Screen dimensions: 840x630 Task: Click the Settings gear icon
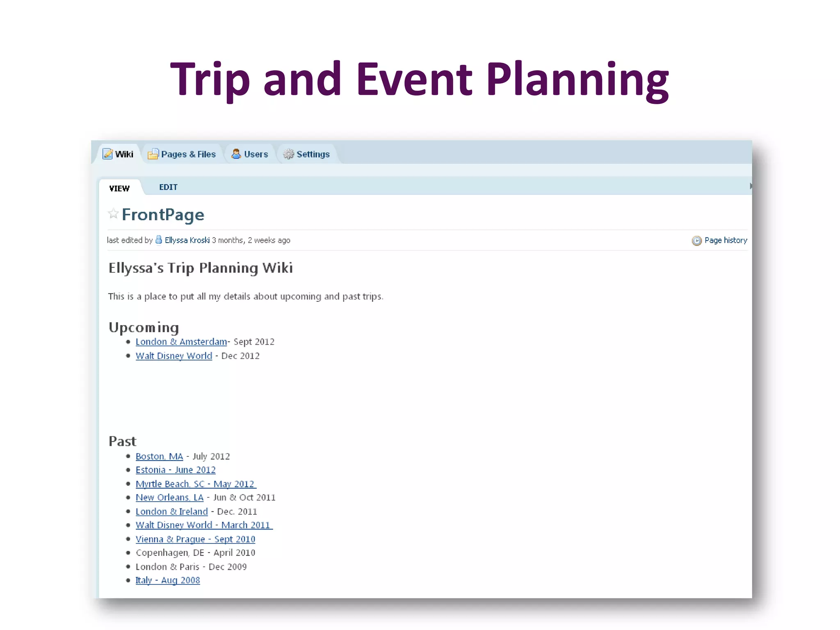click(x=289, y=154)
